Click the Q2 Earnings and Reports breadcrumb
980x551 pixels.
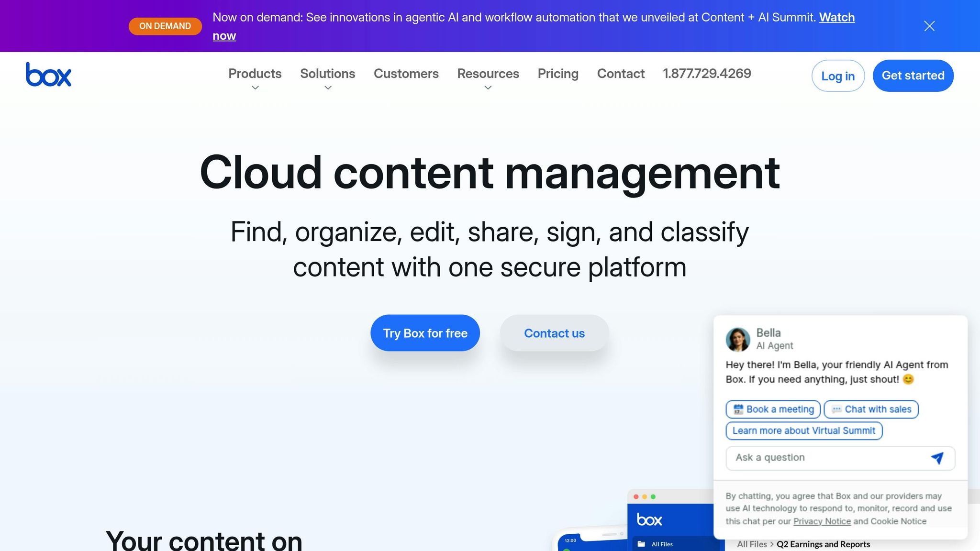(x=823, y=544)
